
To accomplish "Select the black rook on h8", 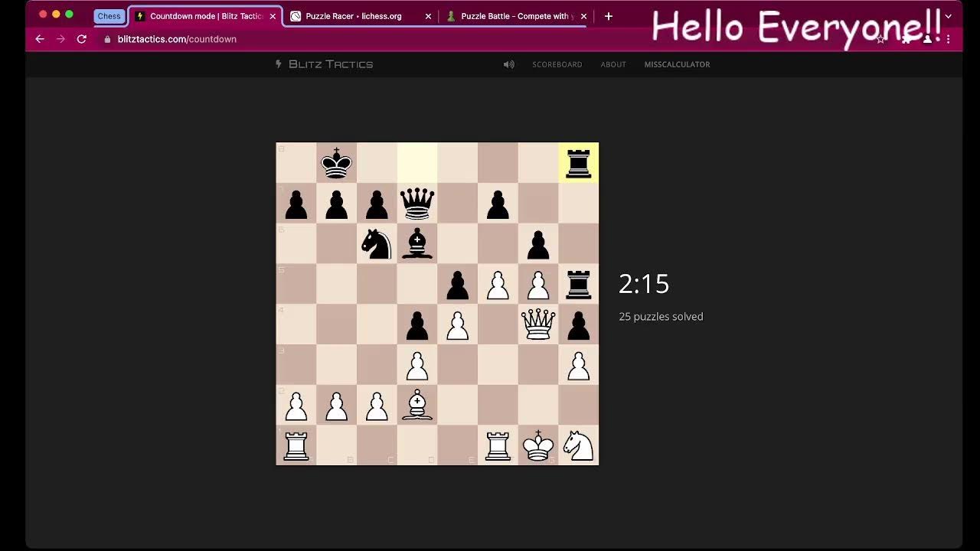I will 578,163.
